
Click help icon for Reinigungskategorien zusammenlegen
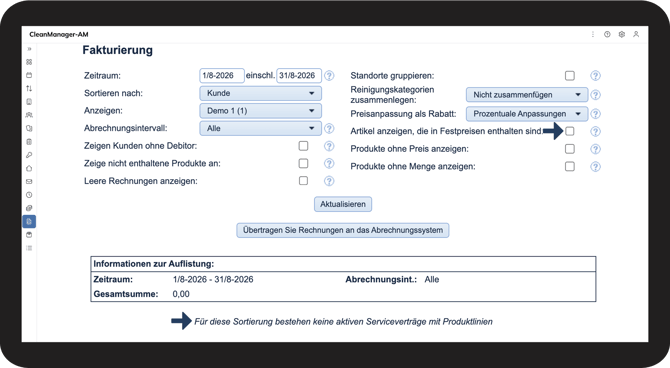[595, 95]
